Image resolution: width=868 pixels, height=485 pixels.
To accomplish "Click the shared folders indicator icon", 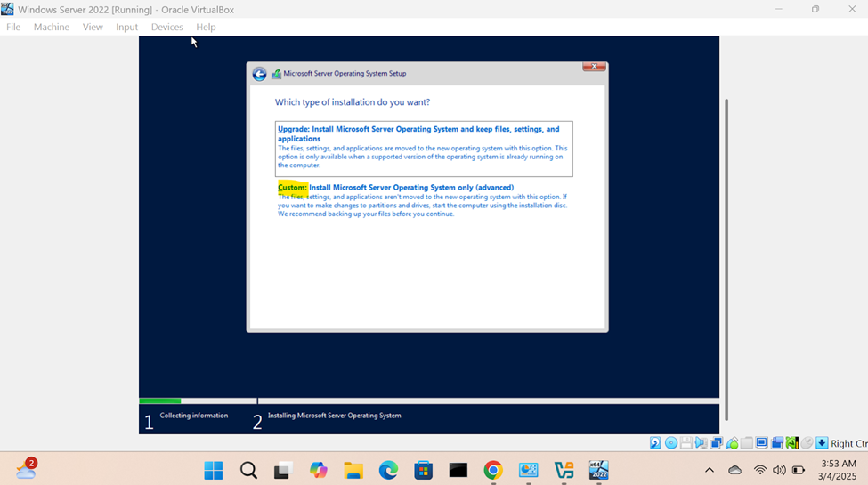I will (x=747, y=443).
